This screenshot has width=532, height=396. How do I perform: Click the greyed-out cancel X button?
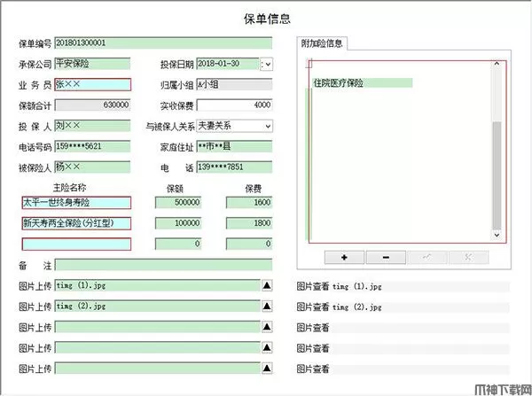click(469, 257)
